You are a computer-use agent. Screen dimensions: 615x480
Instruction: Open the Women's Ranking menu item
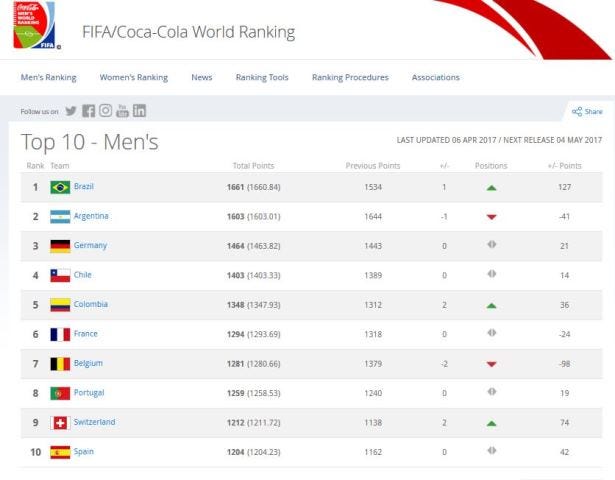coord(134,77)
